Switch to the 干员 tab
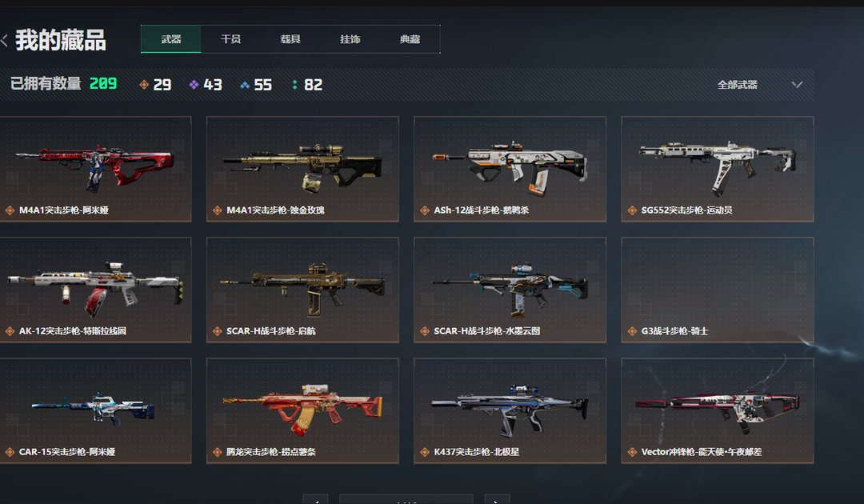Screen dimensions: 864x504 coord(230,39)
